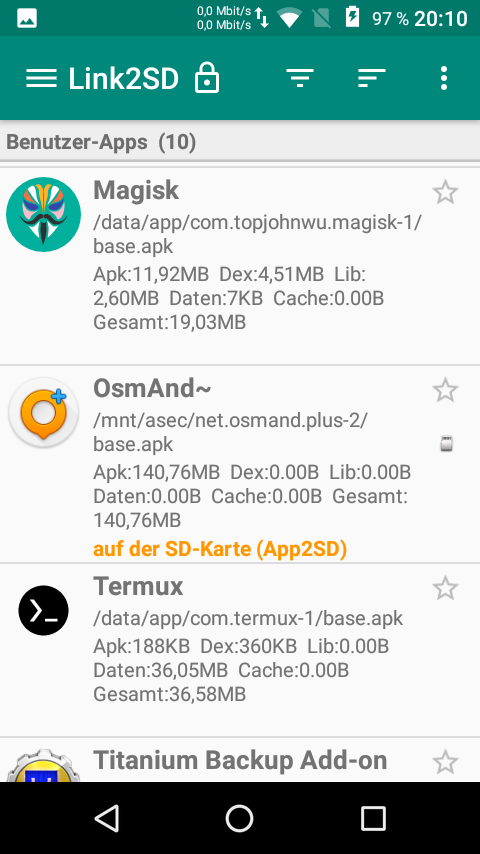Tap the Android back navigation button
This screenshot has height=854, width=480.
click(x=107, y=819)
